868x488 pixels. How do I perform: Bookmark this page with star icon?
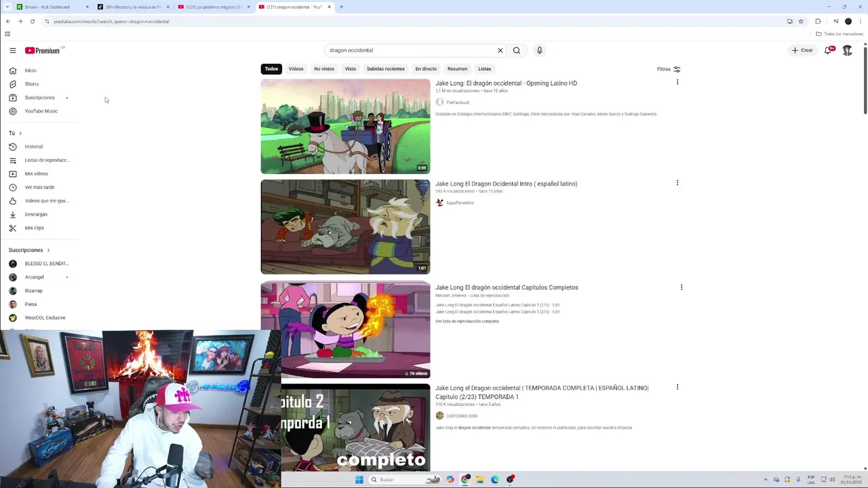[x=801, y=21]
